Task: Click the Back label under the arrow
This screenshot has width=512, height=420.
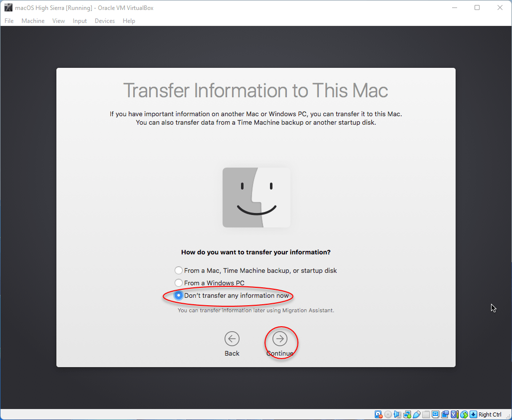Action: [x=232, y=354]
